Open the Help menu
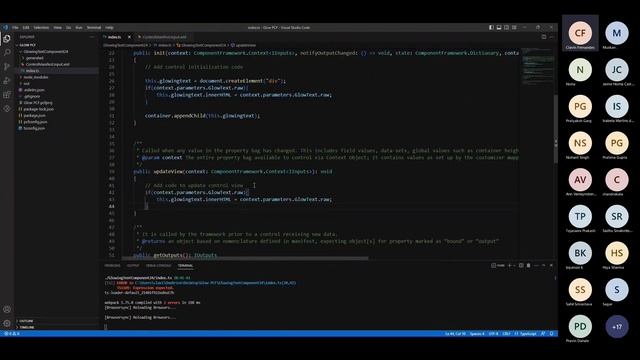Image resolution: width=640 pixels, height=360 pixels. (109, 27)
